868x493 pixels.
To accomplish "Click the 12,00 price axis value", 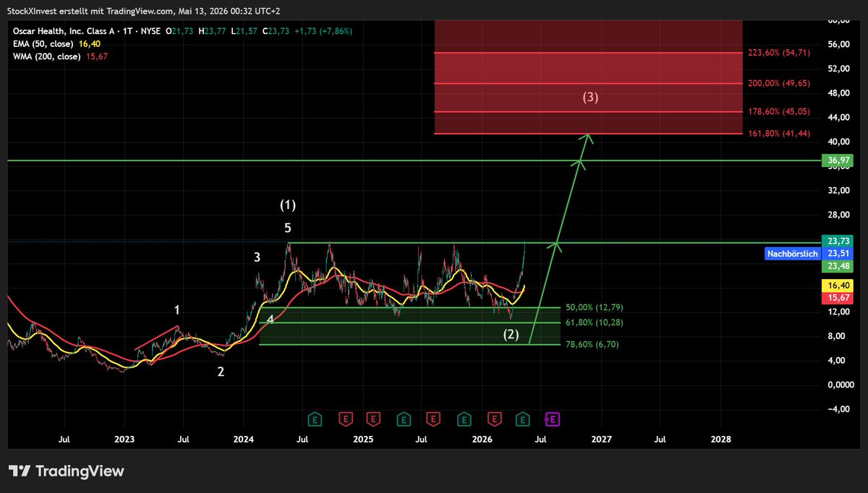I will pyautogui.click(x=838, y=312).
